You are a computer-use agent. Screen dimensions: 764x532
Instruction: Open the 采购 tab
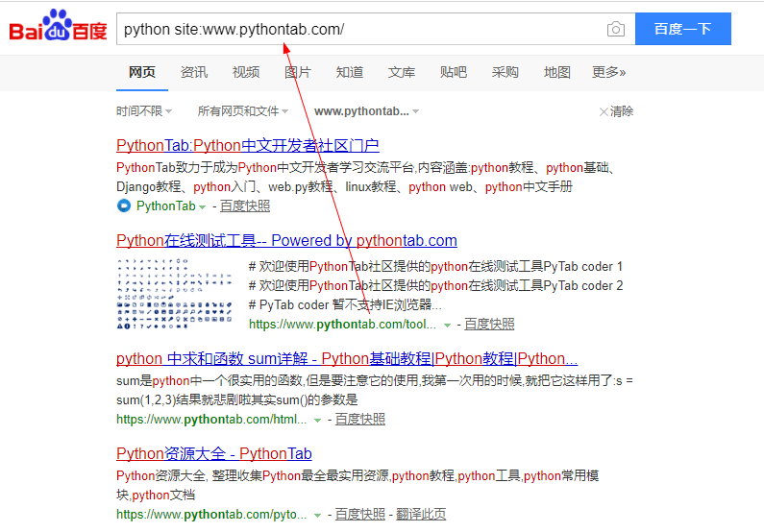click(505, 73)
